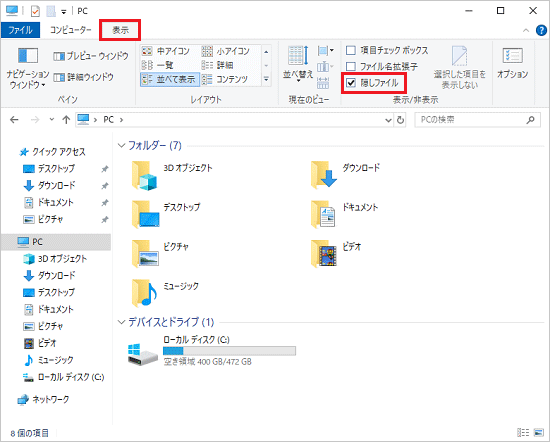Open the Customize Quick Access Toolbar dropdown

point(63,12)
